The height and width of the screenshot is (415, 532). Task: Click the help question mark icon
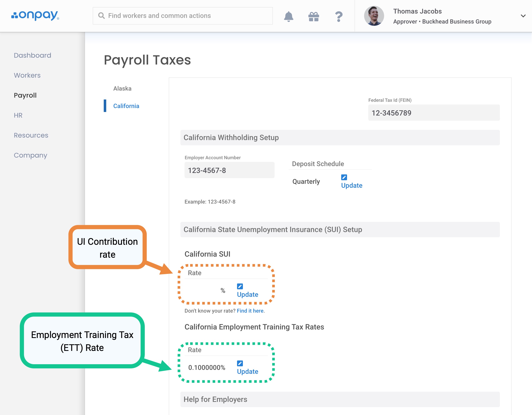[338, 17]
